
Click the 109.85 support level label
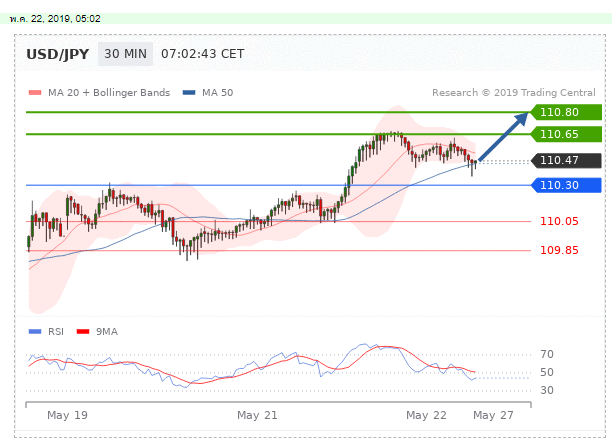point(559,250)
